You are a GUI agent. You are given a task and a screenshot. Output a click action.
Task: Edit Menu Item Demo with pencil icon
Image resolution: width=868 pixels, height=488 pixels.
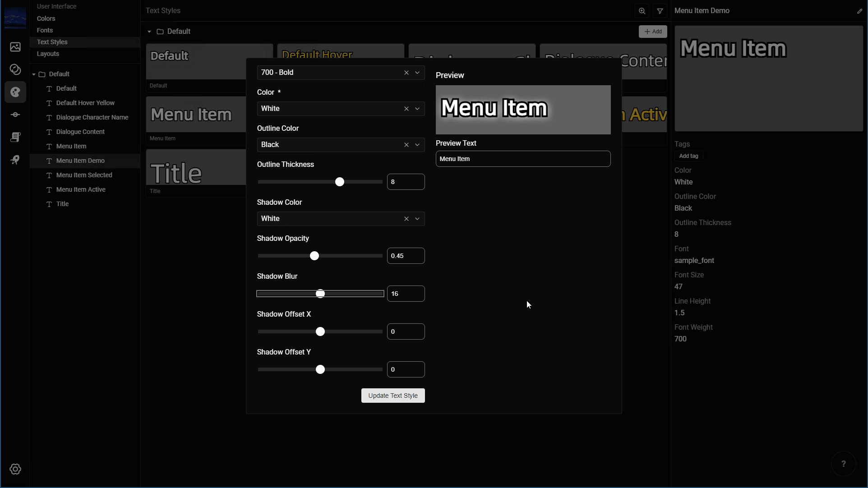tap(859, 11)
